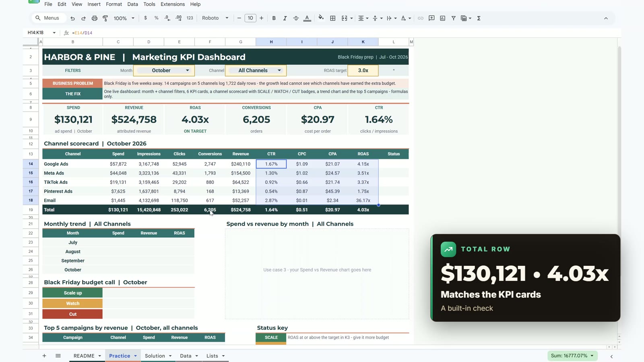Toggle Strikethrough formatting
The width and height of the screenshot is (644, 362).
point(296,18)
